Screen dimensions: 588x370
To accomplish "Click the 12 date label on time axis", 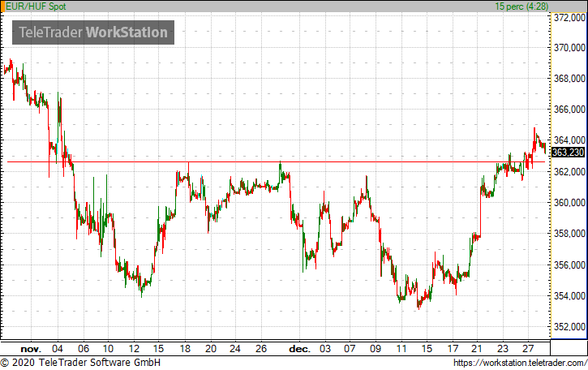I will click(135, 349).
